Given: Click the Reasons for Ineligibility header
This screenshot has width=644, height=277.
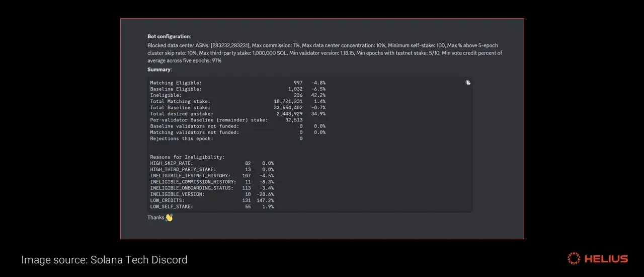Looking at the screenshot, I should pyautogui.click(x=187, y=157).
